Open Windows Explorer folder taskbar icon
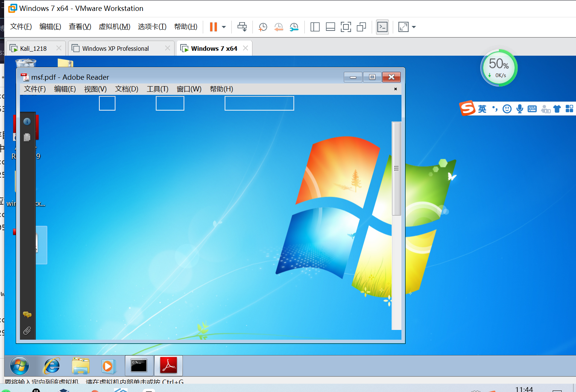 81,366
